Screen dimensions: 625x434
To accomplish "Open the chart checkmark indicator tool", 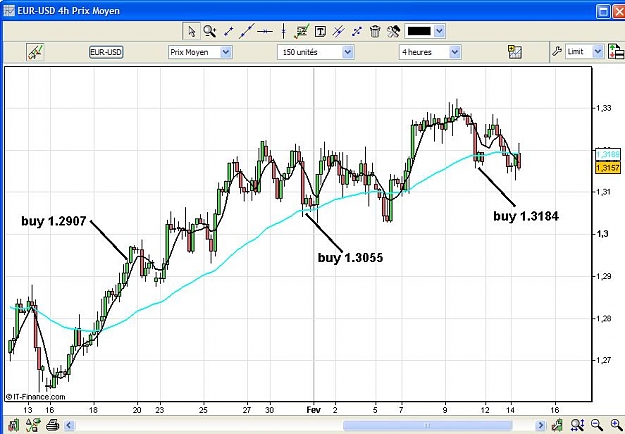I will click(302, 31).
